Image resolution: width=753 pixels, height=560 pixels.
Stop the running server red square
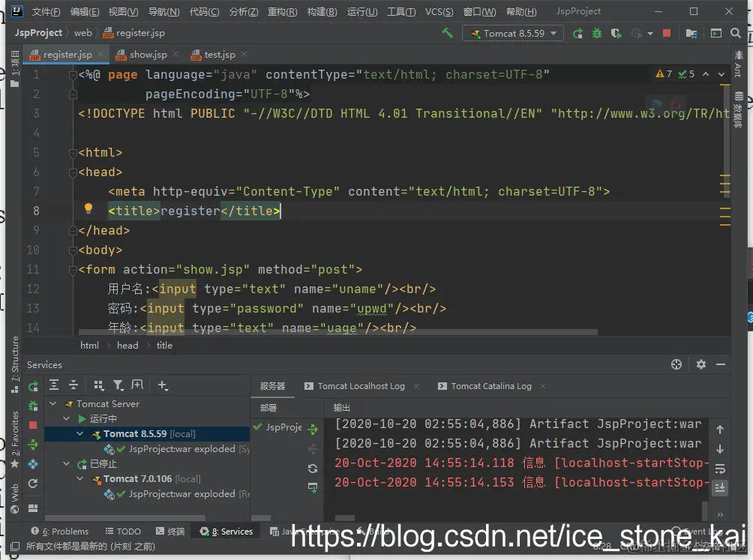click(x=667, y=33)
